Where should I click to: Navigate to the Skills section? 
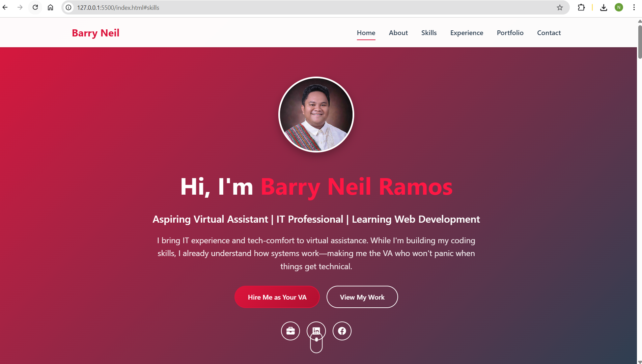[x=429, y=33]
